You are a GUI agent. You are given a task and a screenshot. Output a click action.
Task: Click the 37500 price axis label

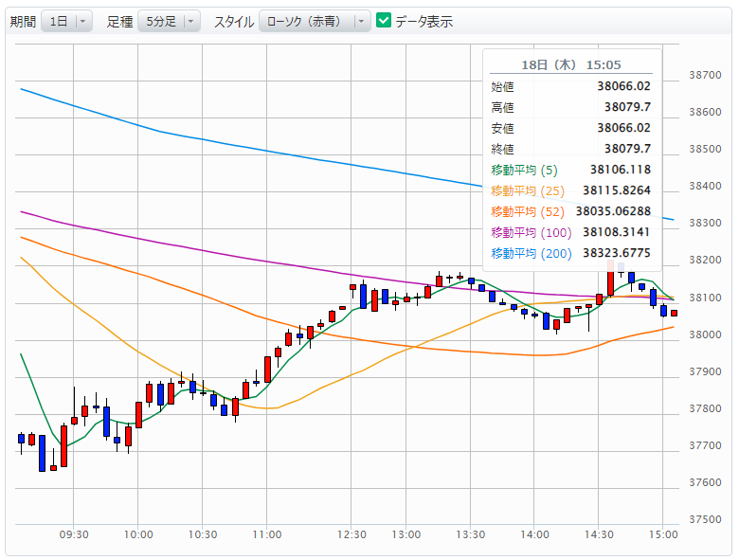pyautogui.click(x=706, y=520)
